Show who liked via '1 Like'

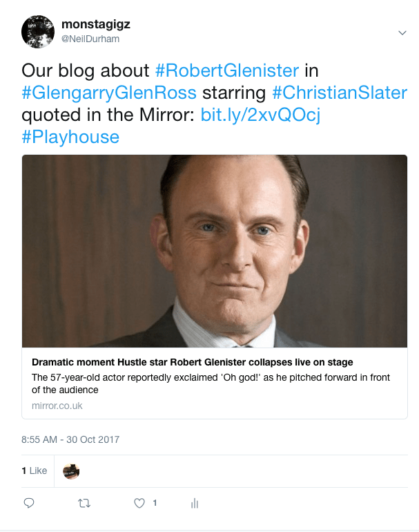coord(35,471)
